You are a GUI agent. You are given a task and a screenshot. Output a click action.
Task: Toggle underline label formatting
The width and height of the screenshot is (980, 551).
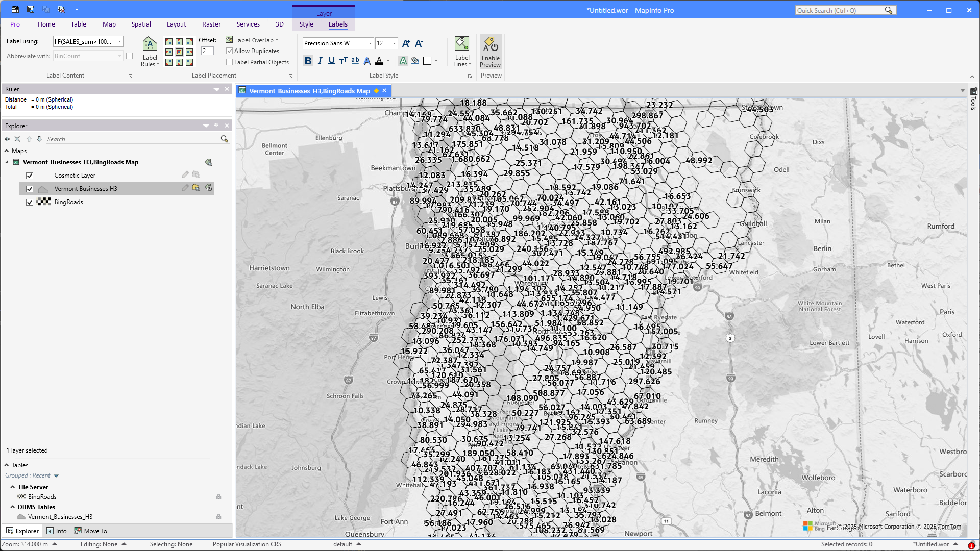[x=332, y=61]
